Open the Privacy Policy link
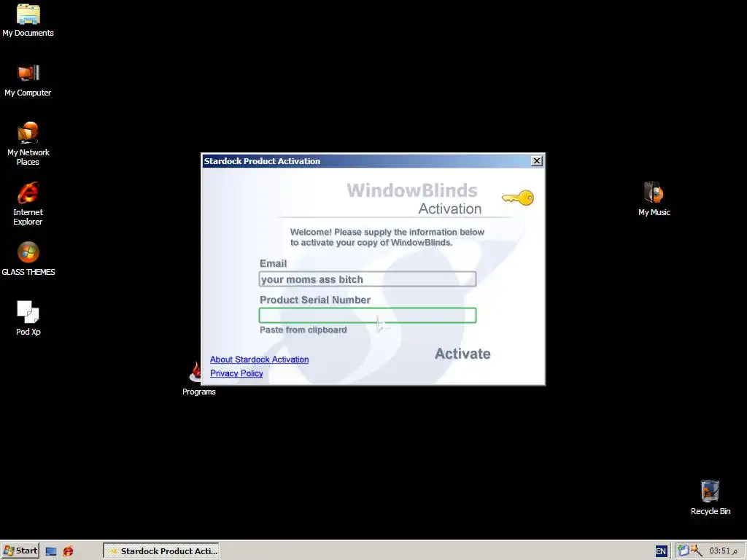The height and width of the screenshot is (560, 747). tap(236, 373)
